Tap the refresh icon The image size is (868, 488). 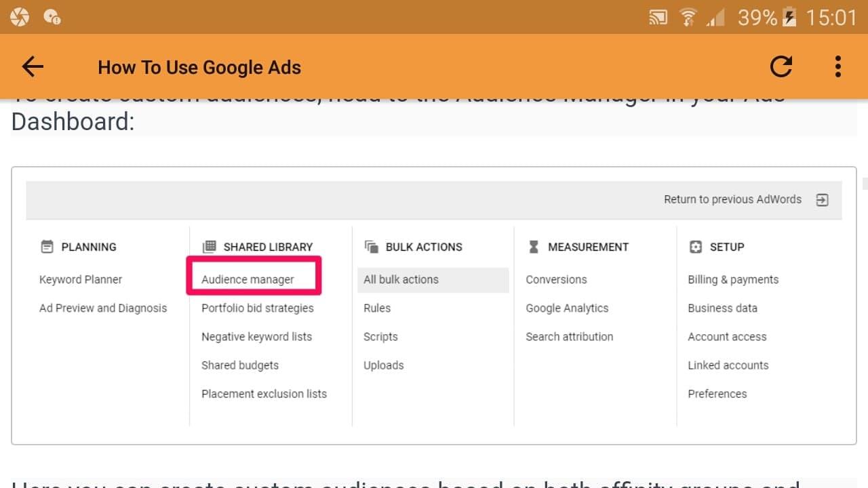point(781,66)
